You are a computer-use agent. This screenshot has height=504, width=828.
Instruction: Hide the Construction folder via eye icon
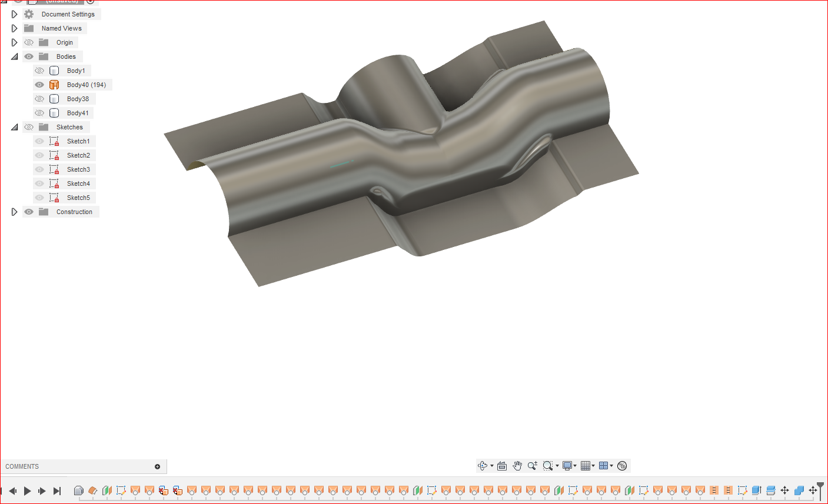pos(29,212)
